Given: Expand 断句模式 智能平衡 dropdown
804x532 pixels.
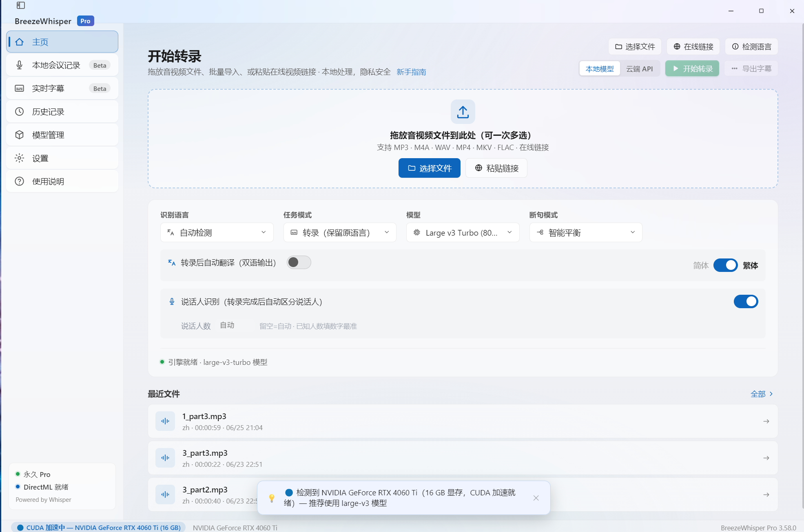Looking at the screenshot, I should coord(586,232).
